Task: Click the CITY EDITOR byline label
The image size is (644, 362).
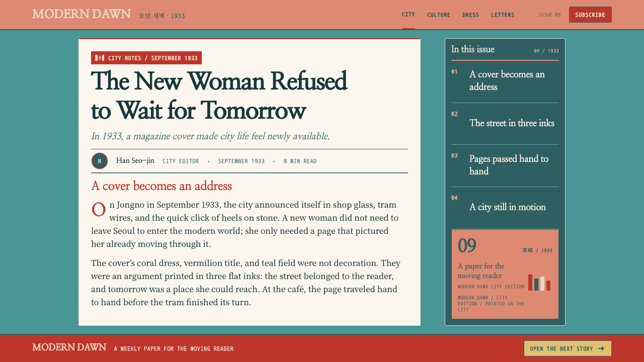Action: (181, 161)
